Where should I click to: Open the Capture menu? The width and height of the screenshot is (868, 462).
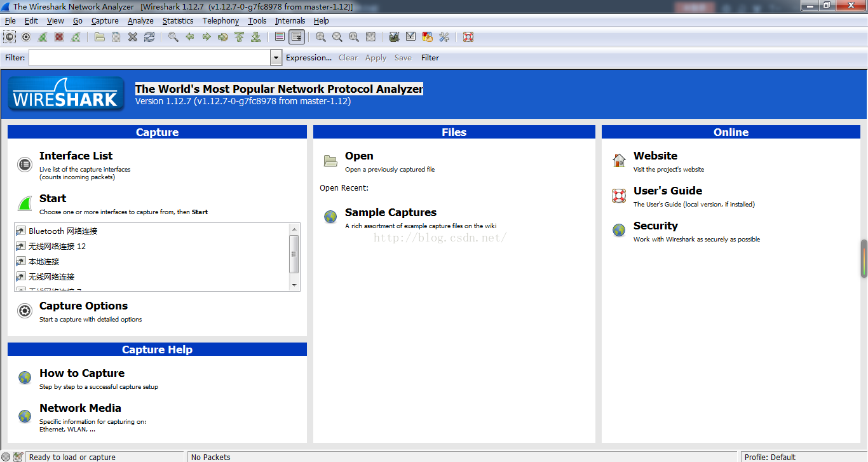click(105, 21)
